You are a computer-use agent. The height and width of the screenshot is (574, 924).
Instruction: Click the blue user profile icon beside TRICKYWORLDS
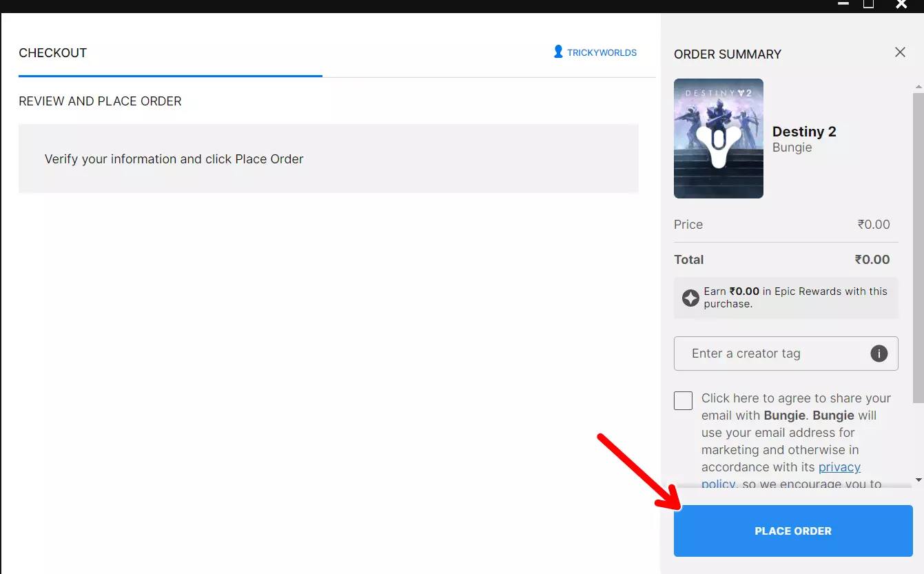click(557, 51)
